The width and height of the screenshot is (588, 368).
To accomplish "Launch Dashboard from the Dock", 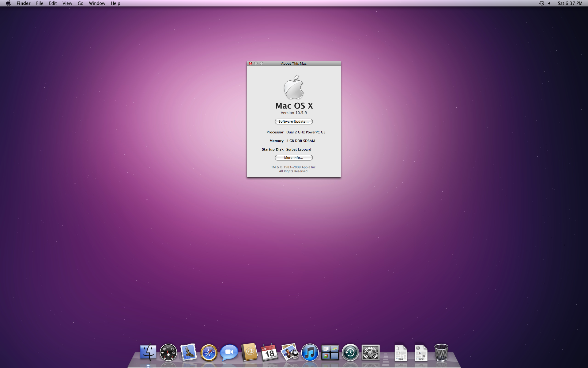I will click(168, 352).
